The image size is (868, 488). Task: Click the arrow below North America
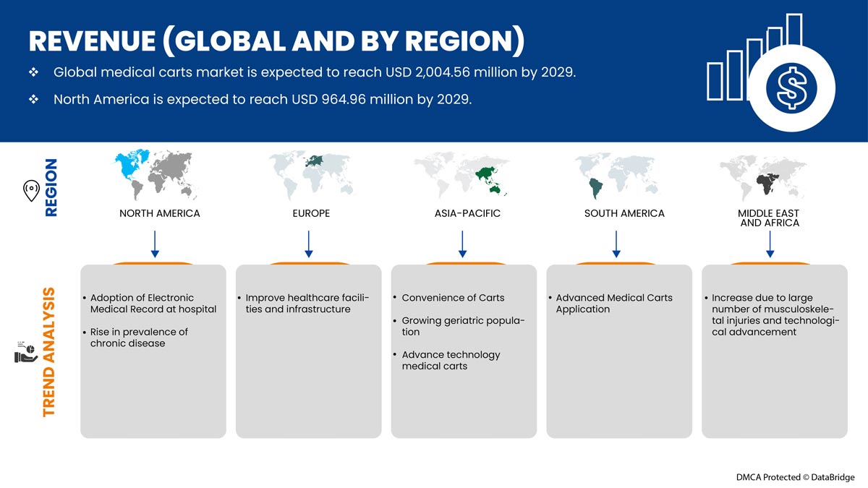(x=155, y=244)
